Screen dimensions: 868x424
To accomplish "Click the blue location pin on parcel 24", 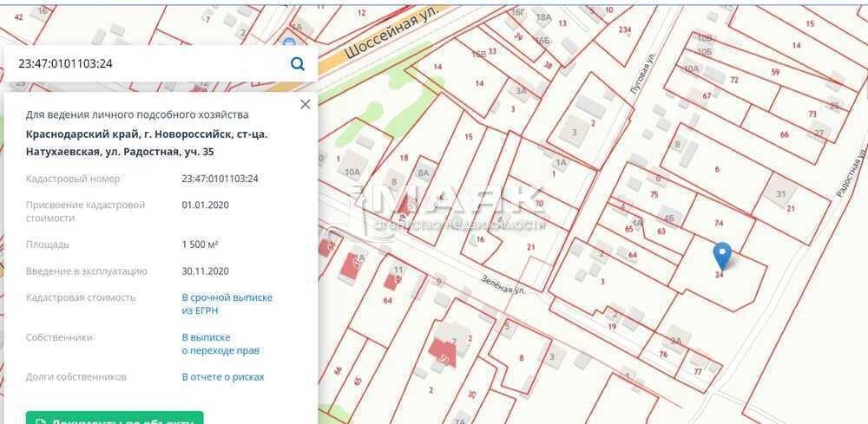I will tap(721, 254).
